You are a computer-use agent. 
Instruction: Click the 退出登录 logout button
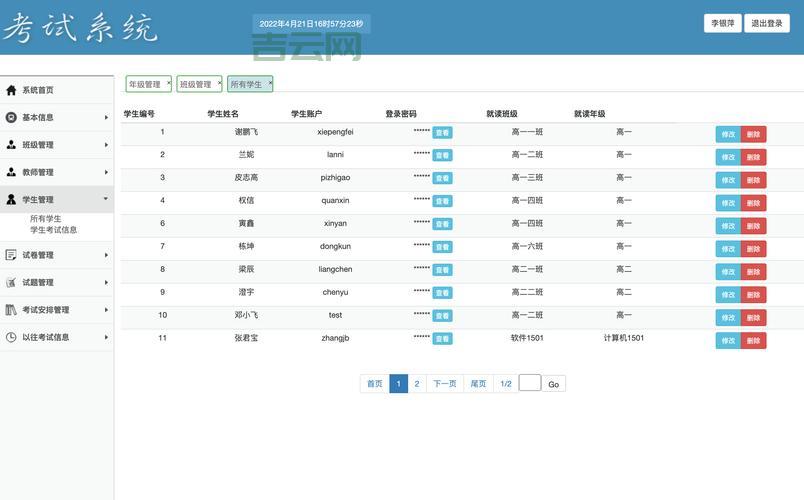click(x=767, y=23)
